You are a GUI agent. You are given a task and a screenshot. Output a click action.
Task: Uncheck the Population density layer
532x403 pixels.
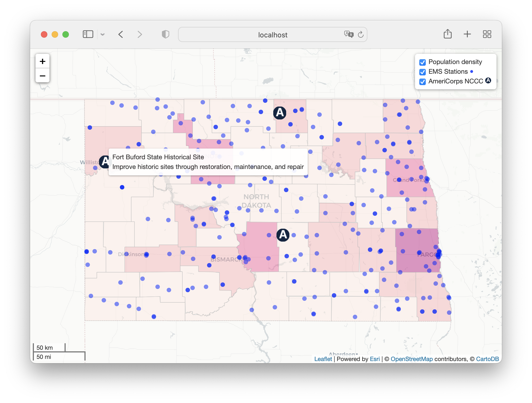[423, 62]
